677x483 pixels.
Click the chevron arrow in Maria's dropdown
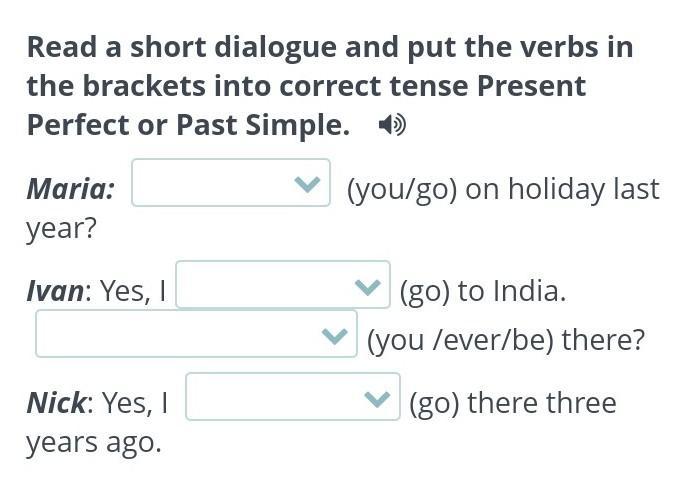[x=307, y=184]
